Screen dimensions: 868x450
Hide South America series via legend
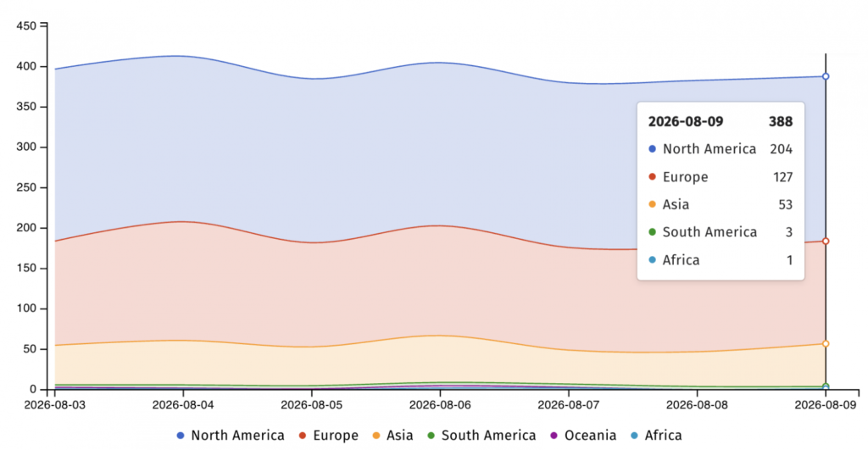tap(481, 436)
